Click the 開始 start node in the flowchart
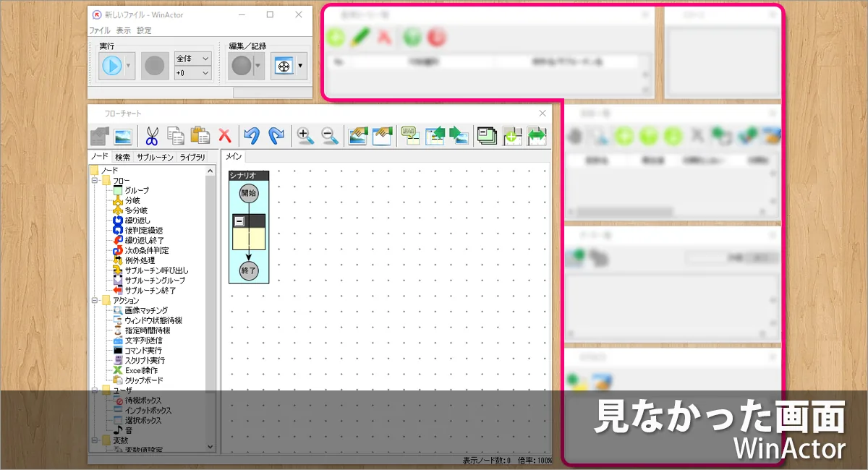868x470 pixels. [x=249, y=193]
